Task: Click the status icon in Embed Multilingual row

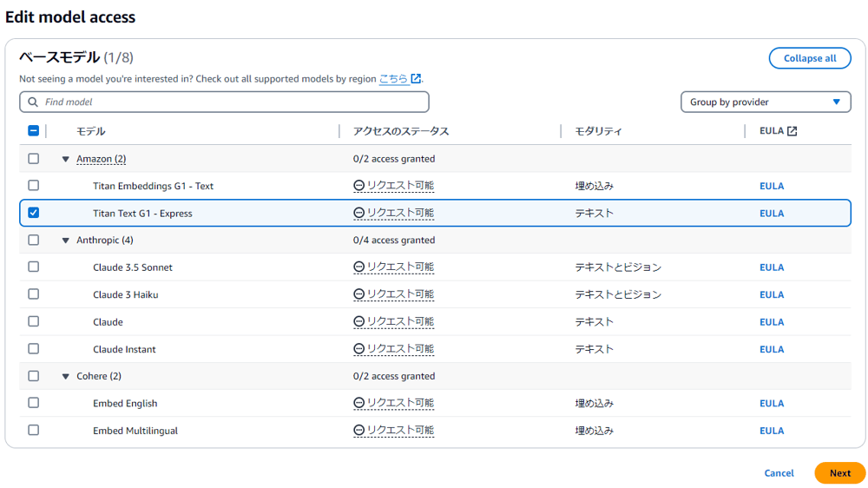Action: click(x=358, y=431)
